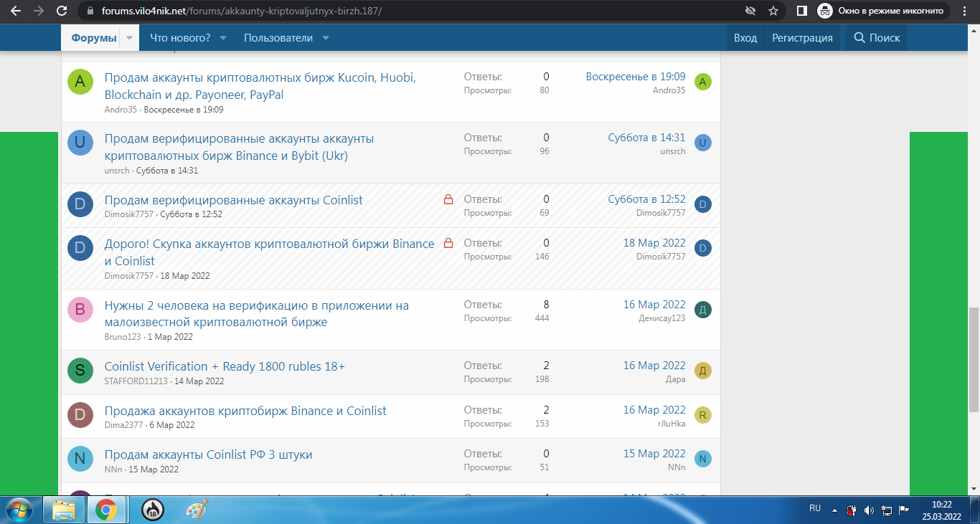
Task: Expand the Форумы dropdown arrow
Action: click(x=129, y=38)
